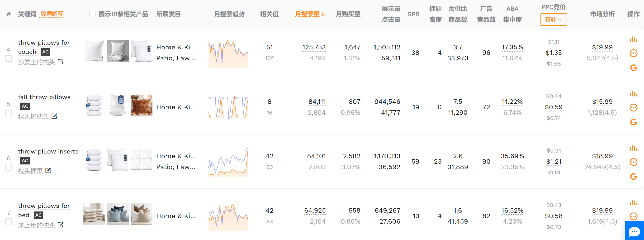Select the row 6 throw pillow inserts checkbox

click(x=9, y=168)
